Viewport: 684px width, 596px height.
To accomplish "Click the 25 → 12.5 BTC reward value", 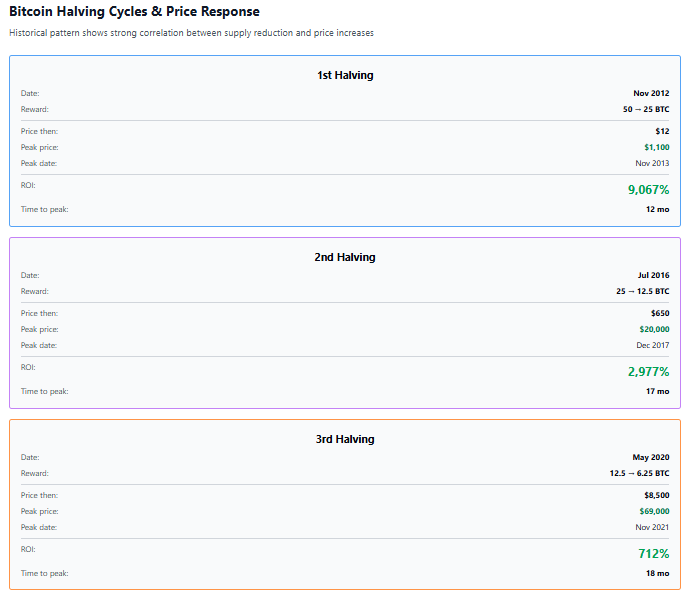I will [642, 291].
